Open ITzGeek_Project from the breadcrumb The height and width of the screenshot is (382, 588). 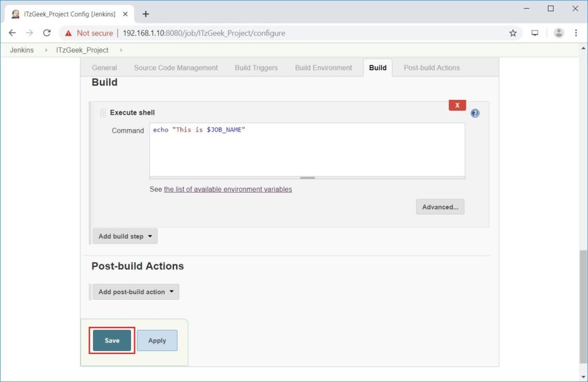coord(82,50)
